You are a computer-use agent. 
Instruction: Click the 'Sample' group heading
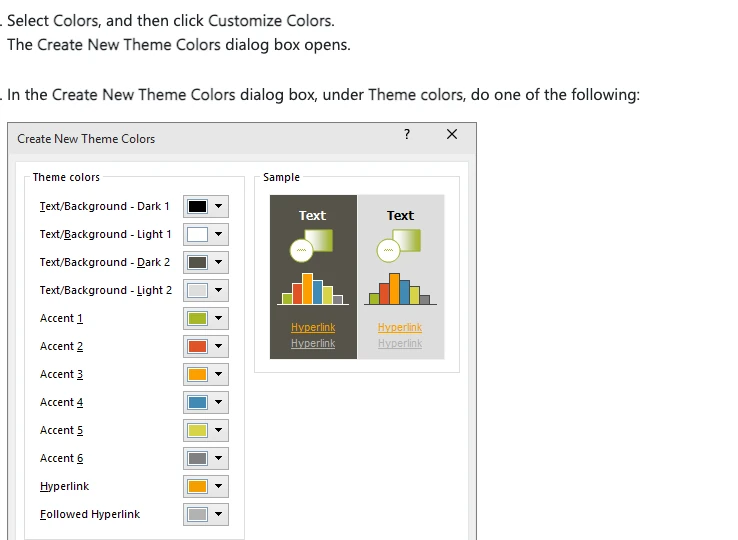[x=281, y=177]
